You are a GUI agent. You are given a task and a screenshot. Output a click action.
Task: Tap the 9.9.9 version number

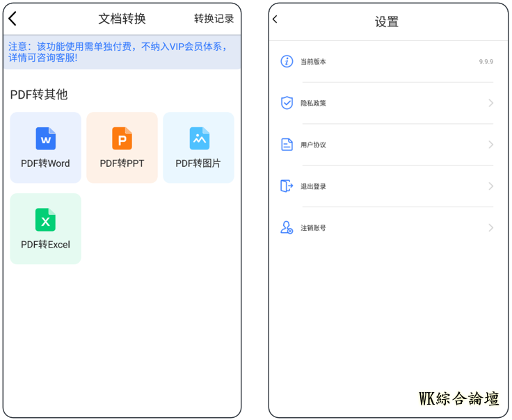coord(486,62)
